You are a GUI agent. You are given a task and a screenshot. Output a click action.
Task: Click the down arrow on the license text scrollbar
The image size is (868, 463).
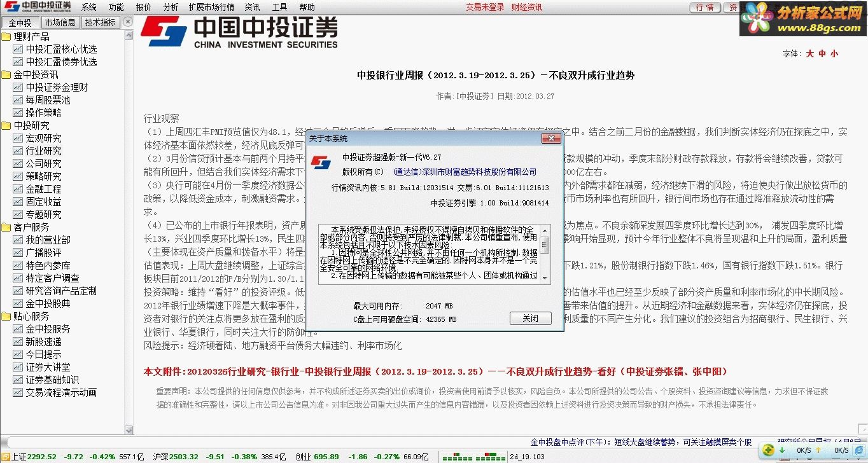coord(545,279)
